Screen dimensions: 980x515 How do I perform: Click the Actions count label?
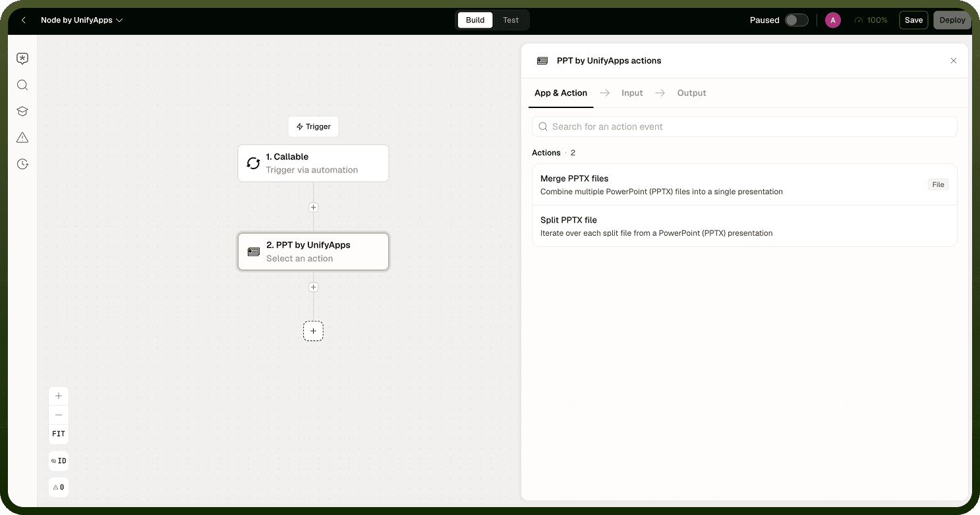coord(554,153)
